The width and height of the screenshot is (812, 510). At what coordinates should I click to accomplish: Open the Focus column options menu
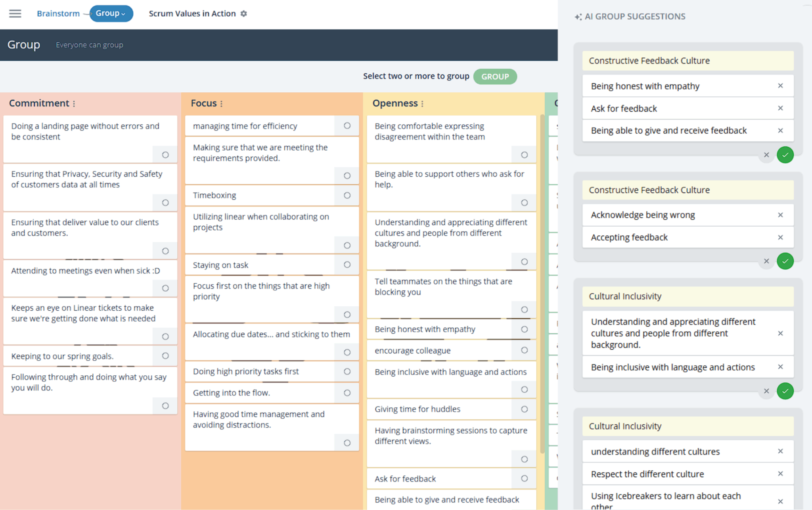(x=222, y=103)
